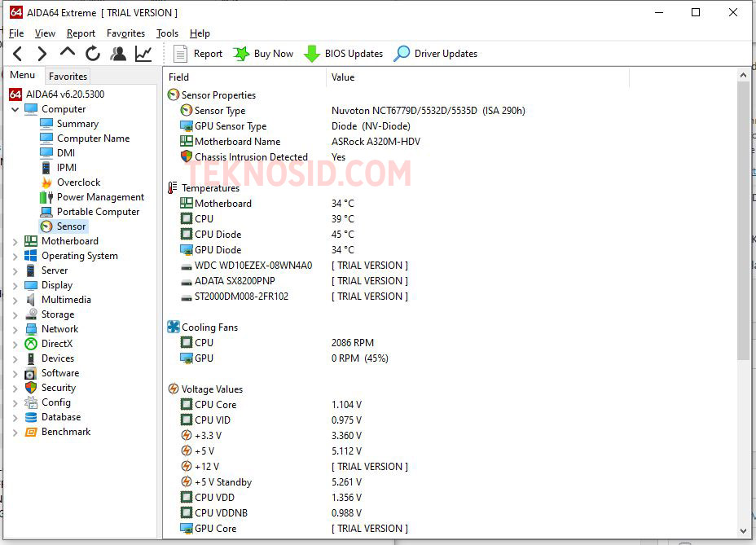Screen dimensions: 756x545
Task: Open the View menu
Action: coord(45,33)
